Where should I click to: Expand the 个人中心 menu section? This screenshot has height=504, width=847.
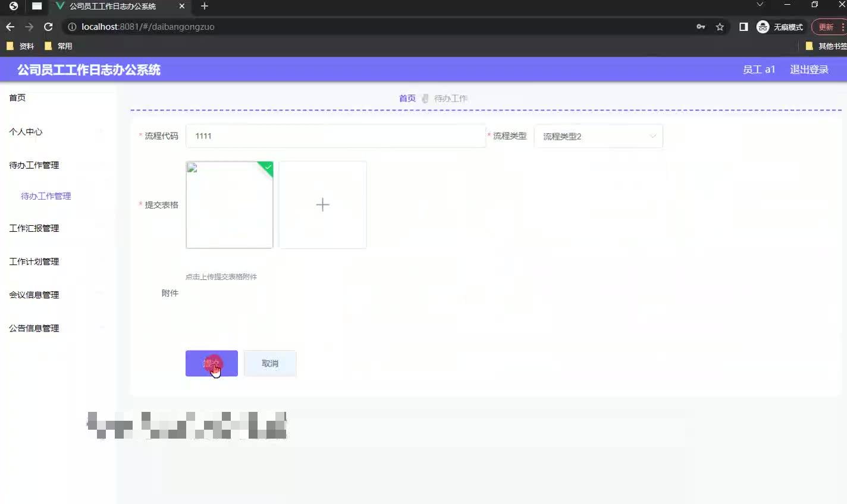tap(26, 132)
